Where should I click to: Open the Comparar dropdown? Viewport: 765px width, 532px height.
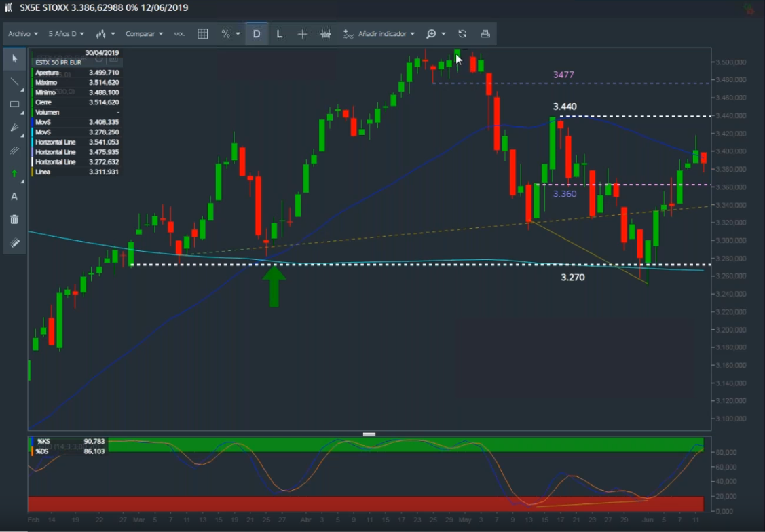[x=144, y=34]
